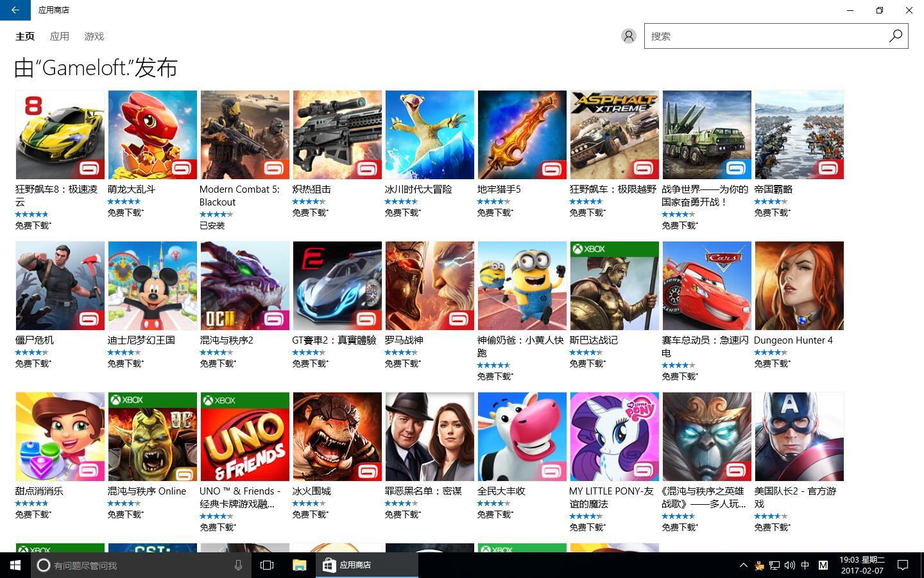Click 已安装 under Modern Combat 5

click(212, 225)
